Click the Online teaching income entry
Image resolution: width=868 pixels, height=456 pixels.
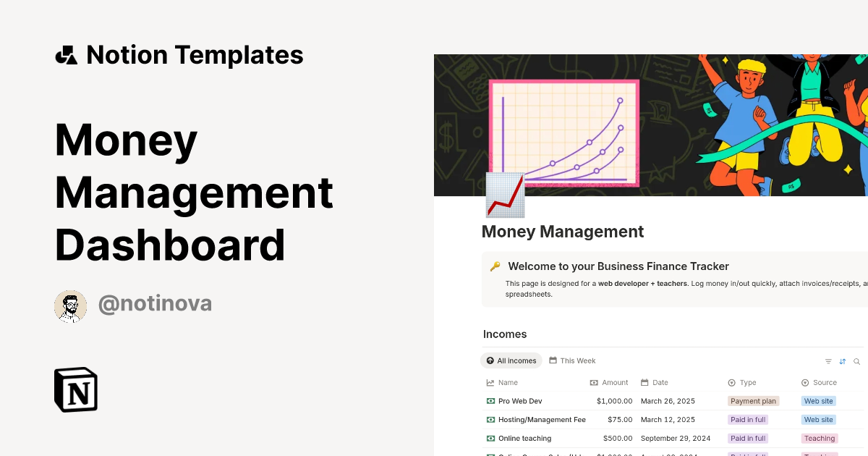tap(524, 438)
